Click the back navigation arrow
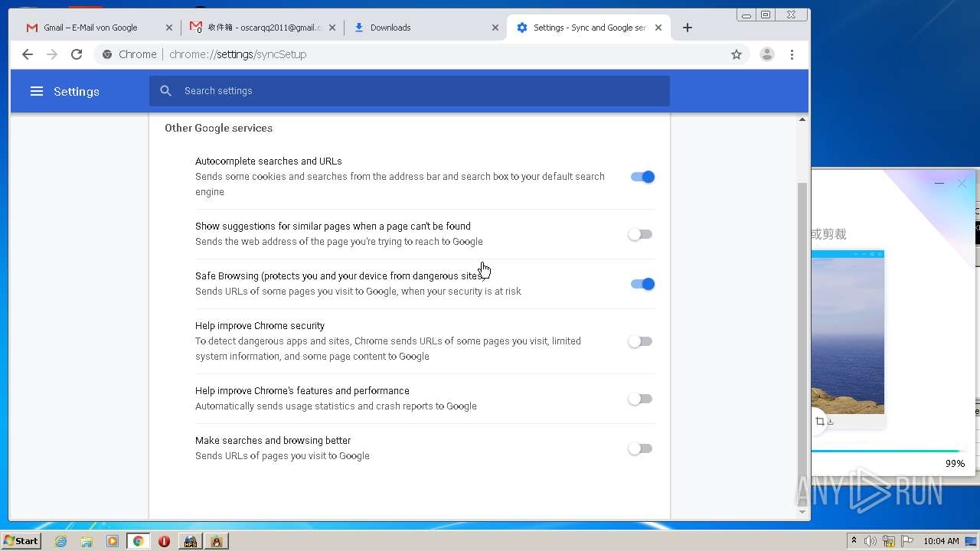Viewport: 980px width, 551px height. (28, 54)
